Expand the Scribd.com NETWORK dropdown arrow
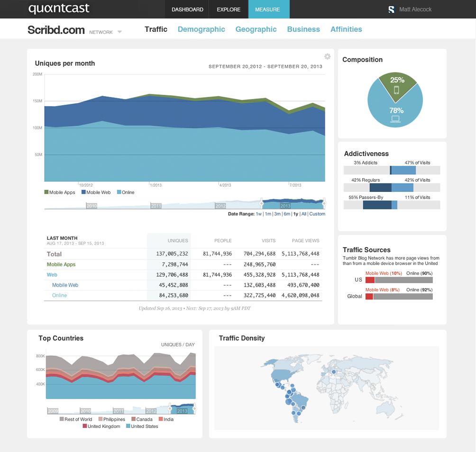This screenshot has width=476, height=452. pyautogui.click(x=119, y=32)
